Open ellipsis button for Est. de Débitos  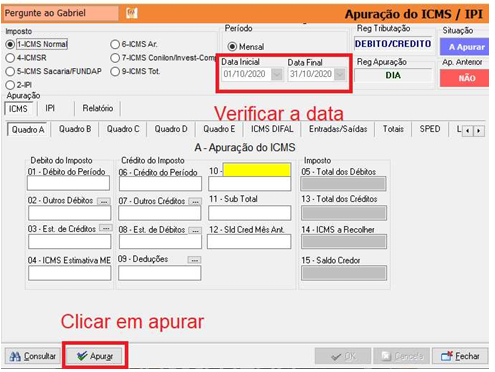click(x=195, y=230)
